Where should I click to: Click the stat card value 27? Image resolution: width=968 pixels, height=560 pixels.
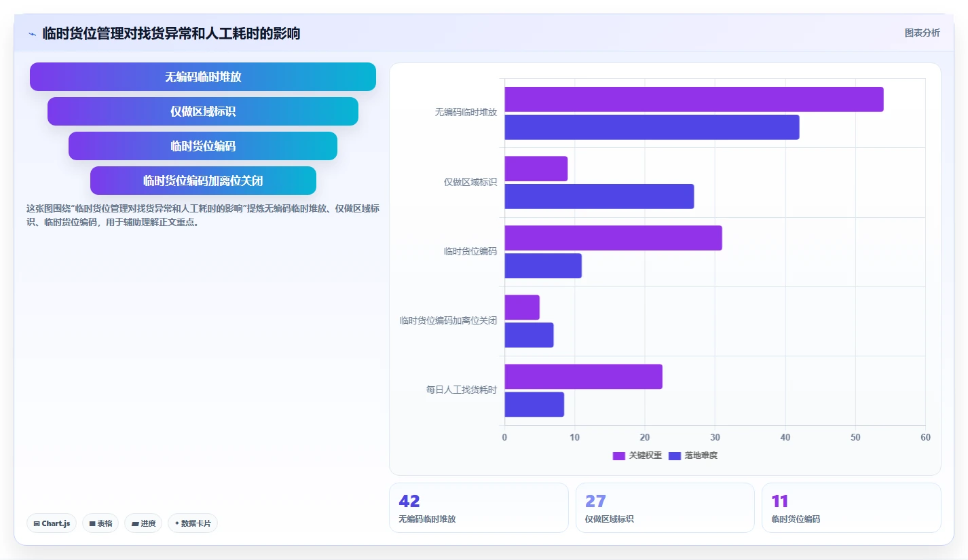(595, 502)
